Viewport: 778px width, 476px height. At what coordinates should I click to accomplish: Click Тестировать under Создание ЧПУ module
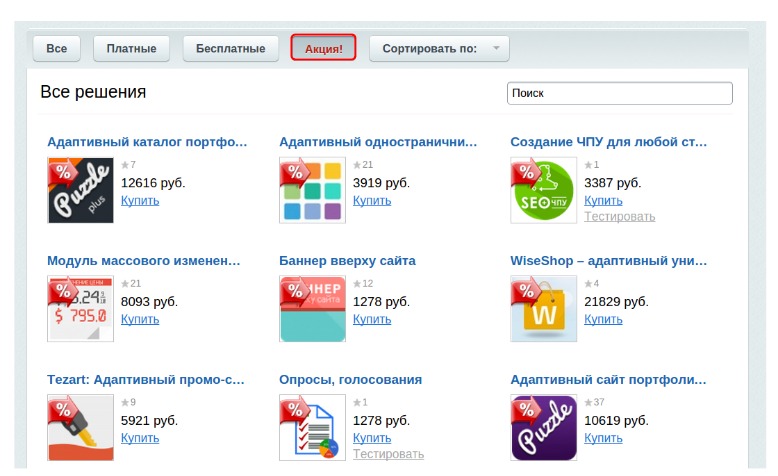pyautogui.click(x=619, y=216)
